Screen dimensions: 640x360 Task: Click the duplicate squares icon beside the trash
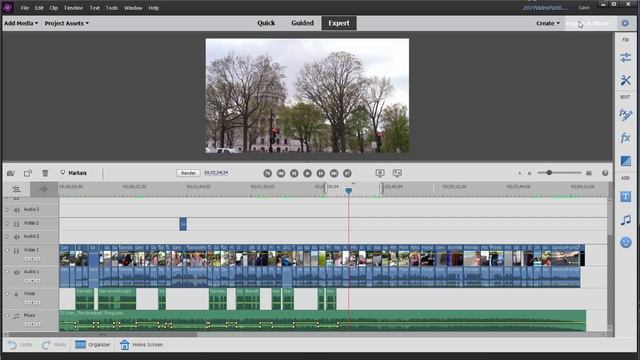click(28, 173)
